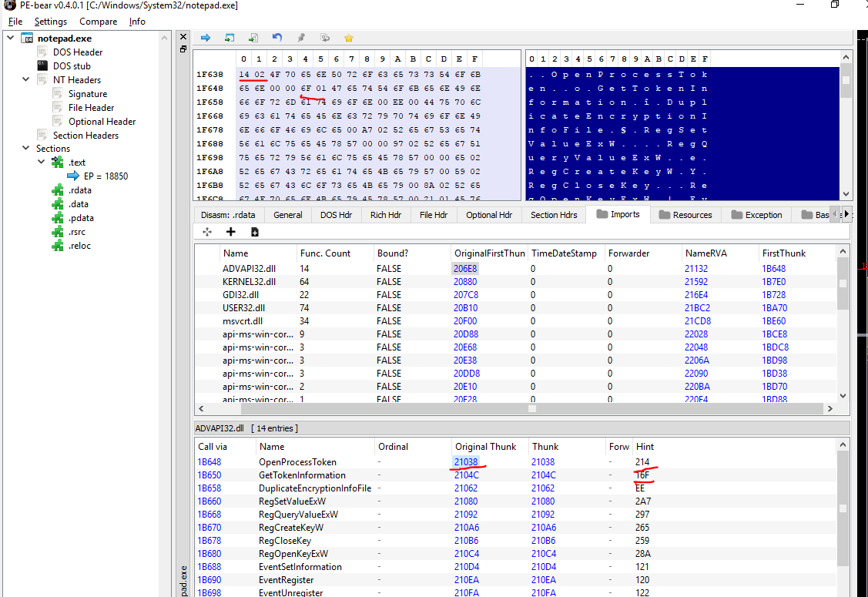Close the left tree panel with X
This screenshot has width=868, height=597.
click(183, 37)
